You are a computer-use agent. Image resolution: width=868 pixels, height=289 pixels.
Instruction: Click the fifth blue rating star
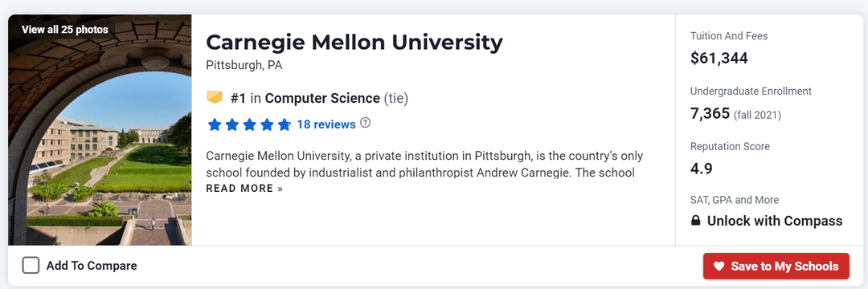284,125
